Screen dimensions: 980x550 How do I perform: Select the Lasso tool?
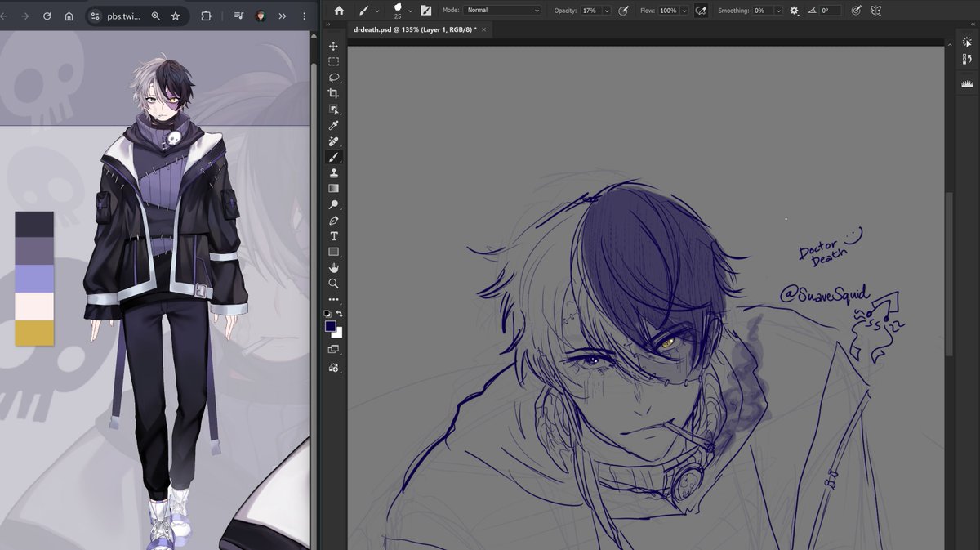[x=333, y=78]
